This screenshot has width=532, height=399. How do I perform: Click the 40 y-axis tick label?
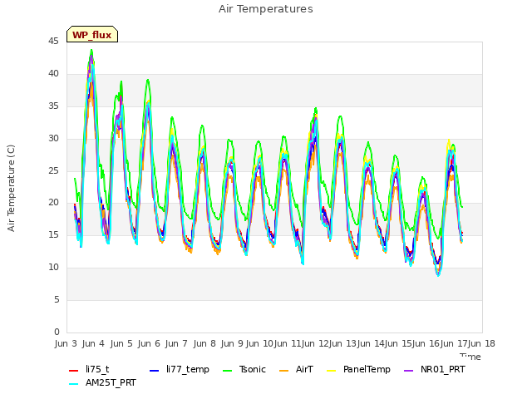click(53, 74)
